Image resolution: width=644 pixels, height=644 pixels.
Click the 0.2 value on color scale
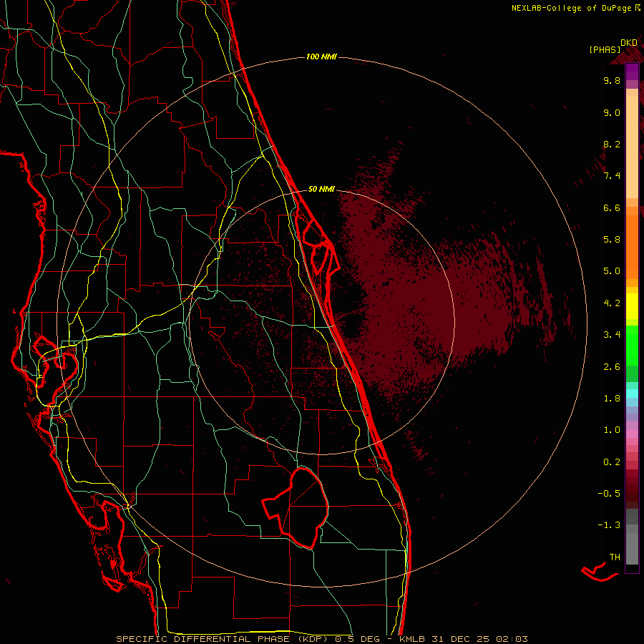(612, 462)
